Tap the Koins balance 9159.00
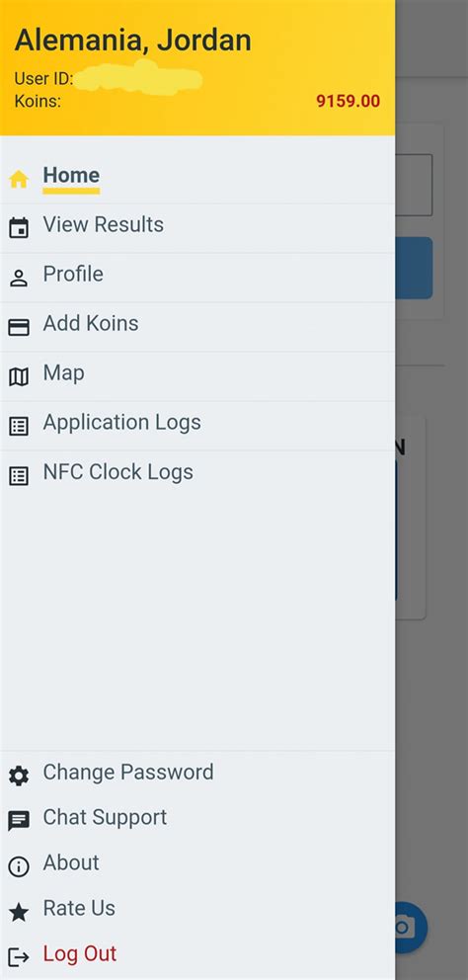 click(348, 101)
